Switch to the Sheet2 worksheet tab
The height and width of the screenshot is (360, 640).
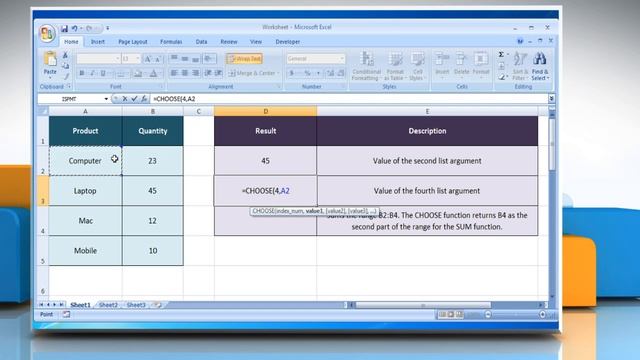click(x=108, y=305)
